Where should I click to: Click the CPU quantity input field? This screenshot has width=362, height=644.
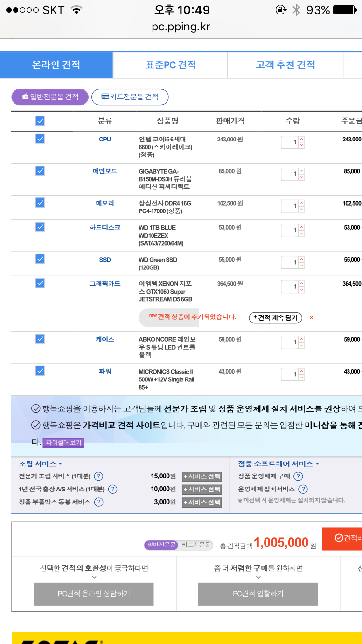290,142
